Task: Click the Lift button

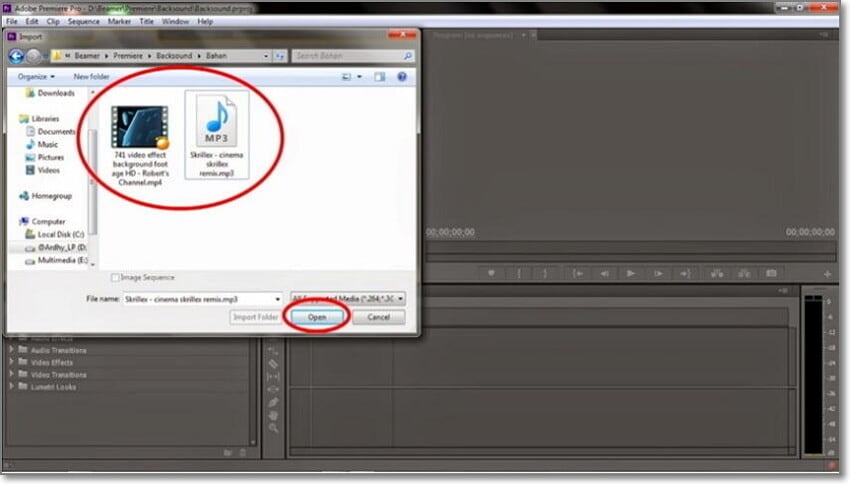Action: pos(717,274)
